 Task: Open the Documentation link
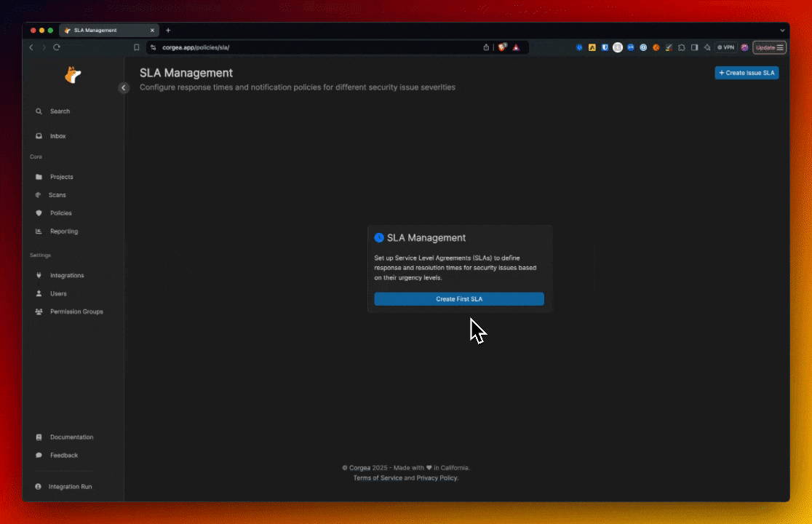pyautogui.click(x=71, y=437)
